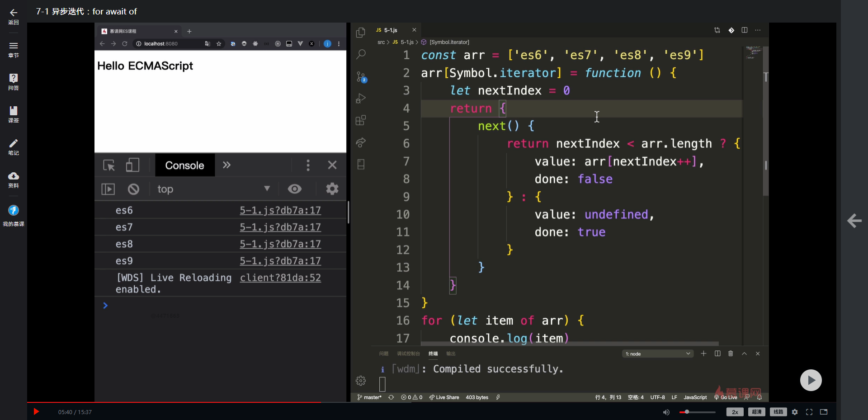Click master* branch in status bar
The image size is (868, 420).
[369, 397]
